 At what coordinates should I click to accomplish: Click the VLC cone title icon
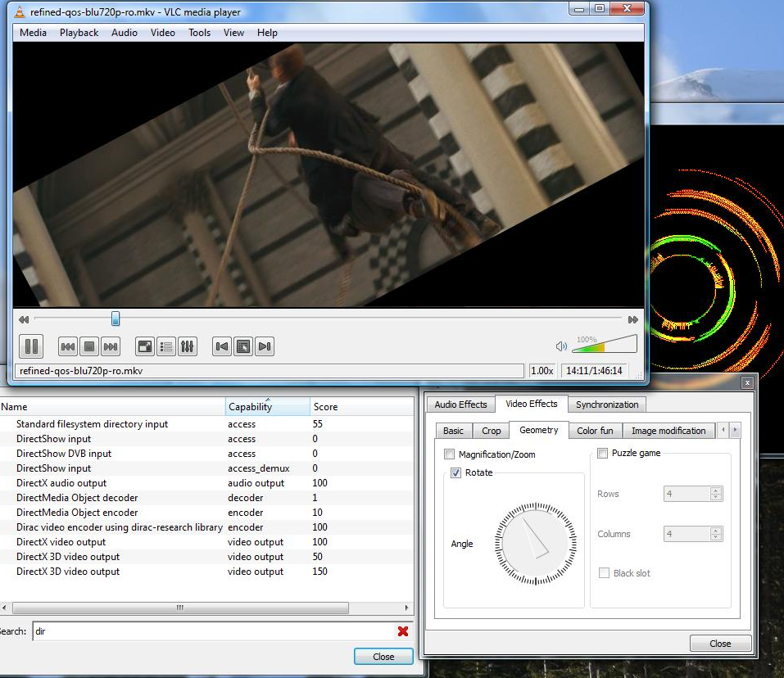[x=20, y=12]
